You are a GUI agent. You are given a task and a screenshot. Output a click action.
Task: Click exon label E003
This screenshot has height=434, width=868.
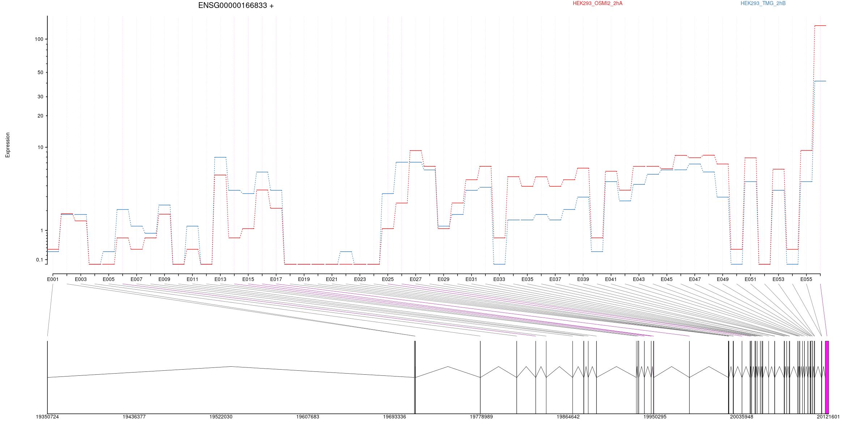81,279
